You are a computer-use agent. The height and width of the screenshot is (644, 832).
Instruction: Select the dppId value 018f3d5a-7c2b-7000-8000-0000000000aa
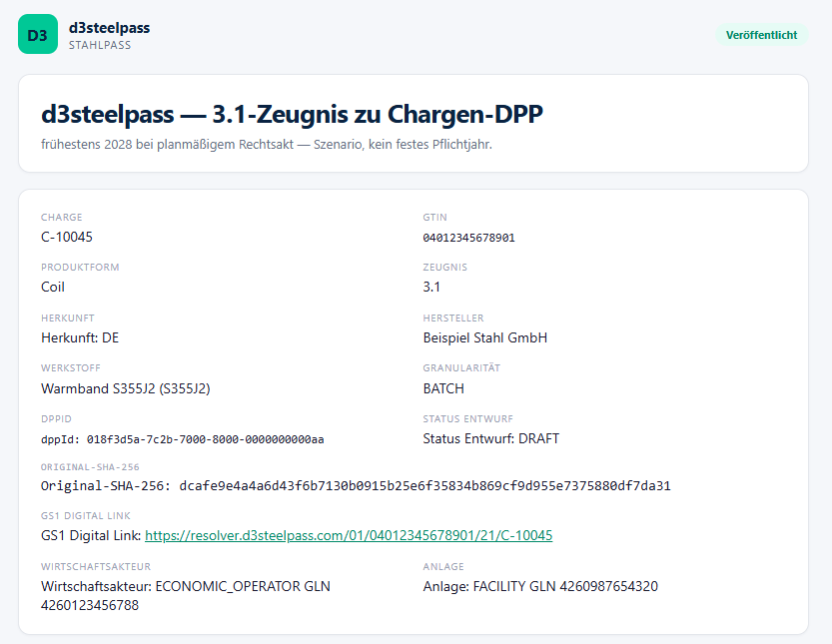click(206, 439)
